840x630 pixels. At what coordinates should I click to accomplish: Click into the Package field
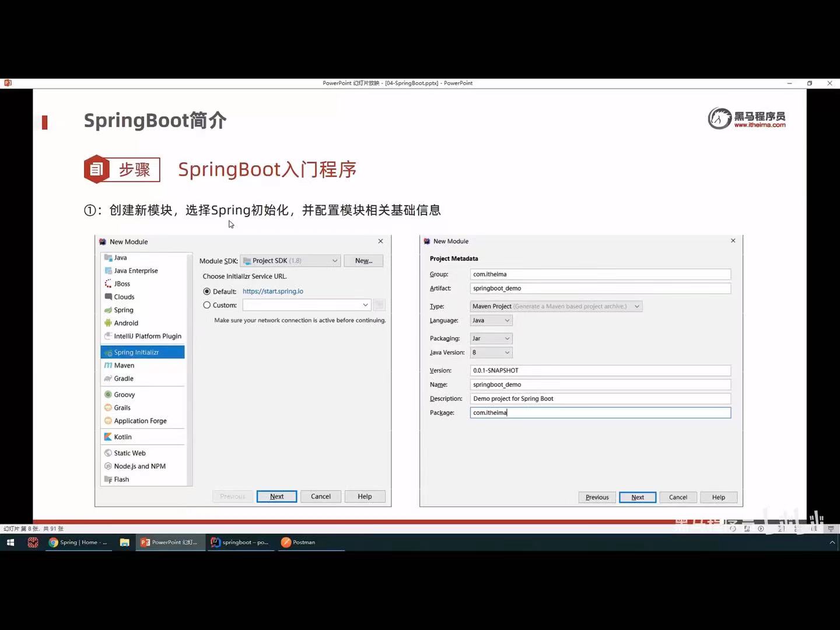[600, 412]
